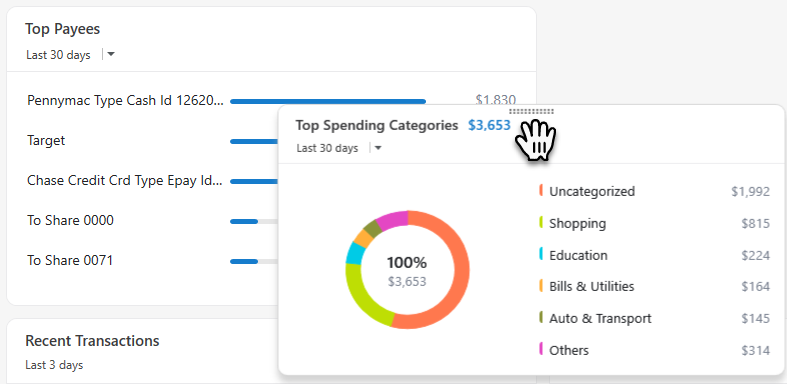The image size is (787, 384).
Task: Open the Recent Transactions card heading
Action: (x=92, y=341)
